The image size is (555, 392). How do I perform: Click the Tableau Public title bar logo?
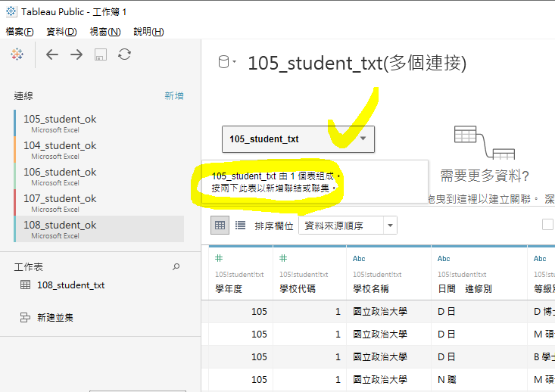(11, 11)
